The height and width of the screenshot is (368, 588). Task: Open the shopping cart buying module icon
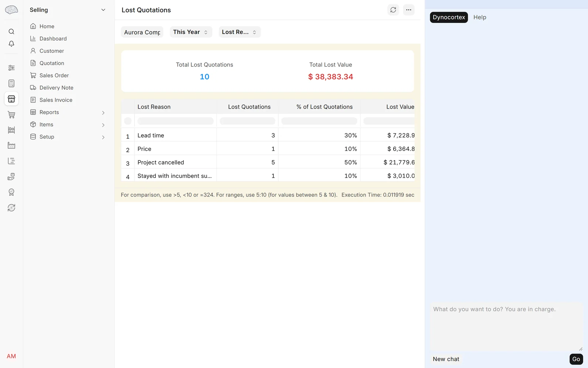click(11, 115)
